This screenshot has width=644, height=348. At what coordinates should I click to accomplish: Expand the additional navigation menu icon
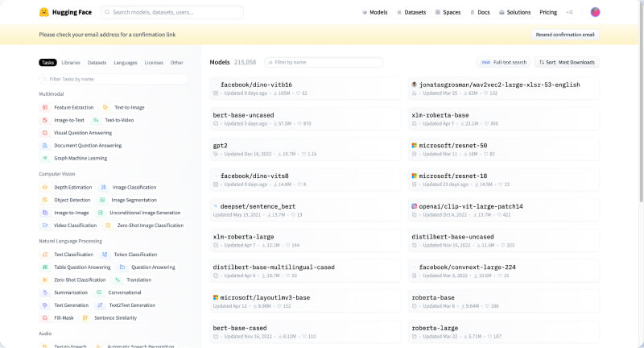pos(570,12)
